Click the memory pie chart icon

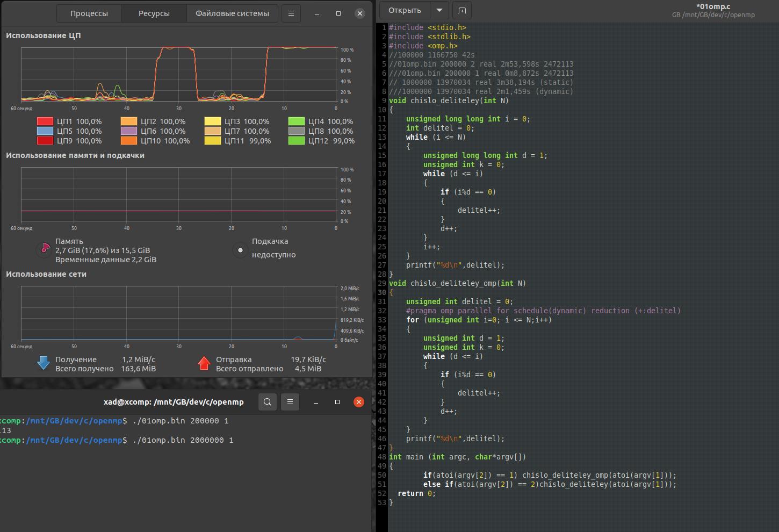coord(45,249)
